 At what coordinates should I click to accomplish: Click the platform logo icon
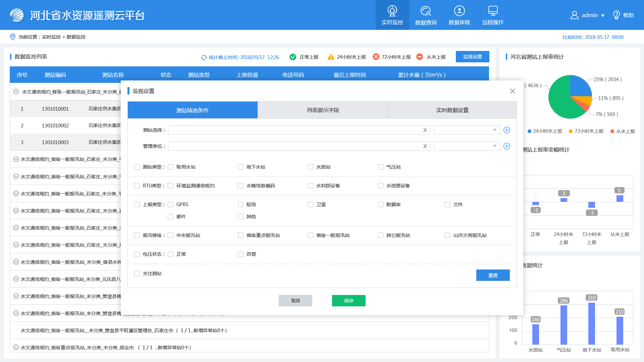point(17,15)
